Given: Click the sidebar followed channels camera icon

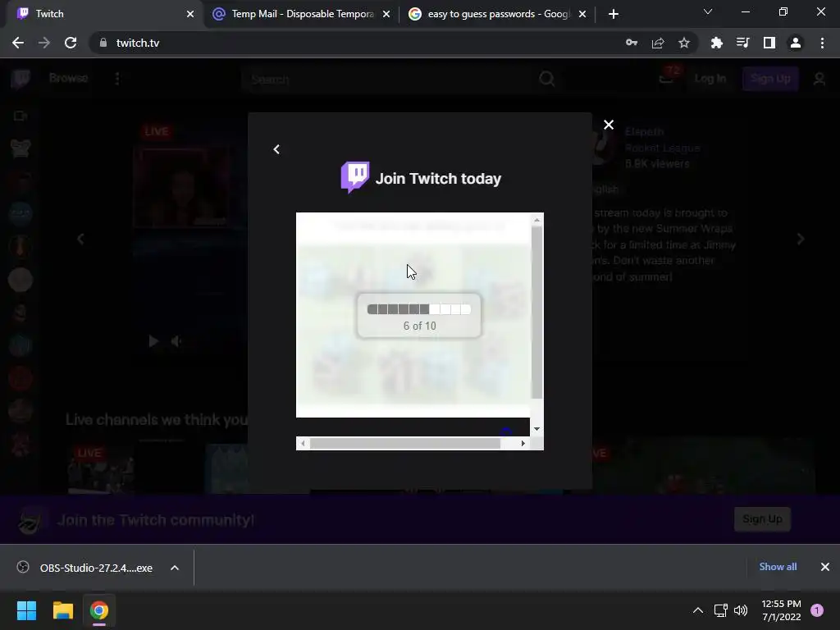Looking at the screenshot, I should point(21,116).
